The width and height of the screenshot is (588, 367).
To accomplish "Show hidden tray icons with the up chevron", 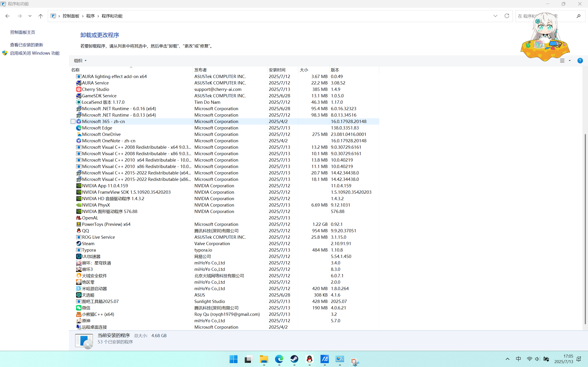I will click(508, 359).
